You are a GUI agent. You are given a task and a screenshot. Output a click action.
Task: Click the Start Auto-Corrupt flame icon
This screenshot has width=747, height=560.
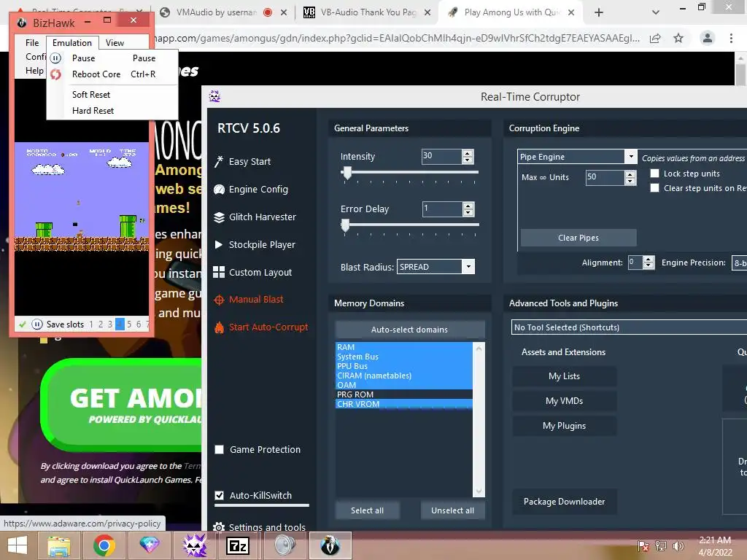pos(219,327)
